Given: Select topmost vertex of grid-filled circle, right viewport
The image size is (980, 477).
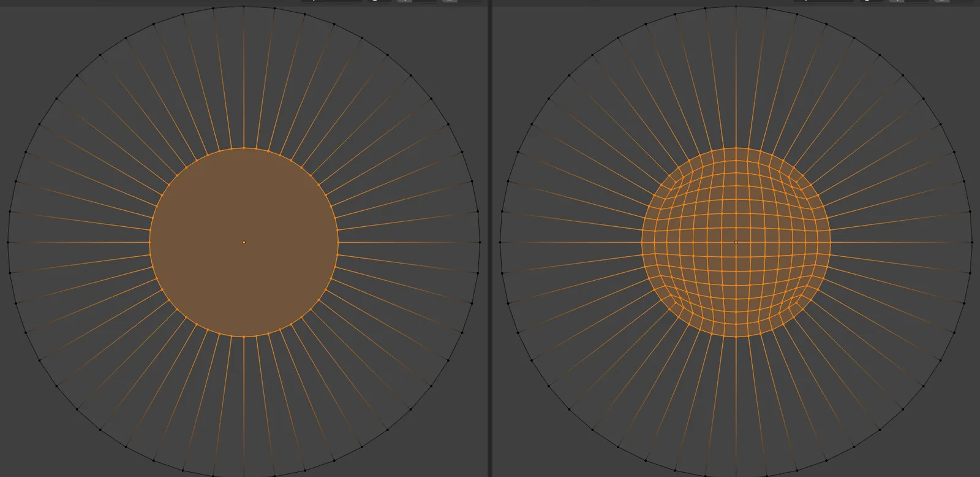Looking at the screenshot, I should 736,148.
